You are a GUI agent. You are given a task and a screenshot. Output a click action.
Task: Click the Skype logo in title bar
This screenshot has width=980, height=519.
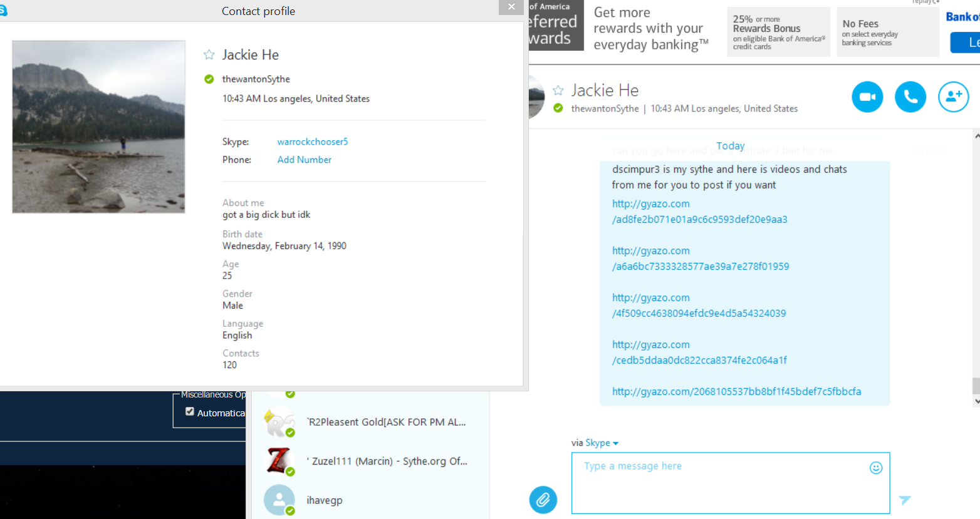tap(3, 11)
